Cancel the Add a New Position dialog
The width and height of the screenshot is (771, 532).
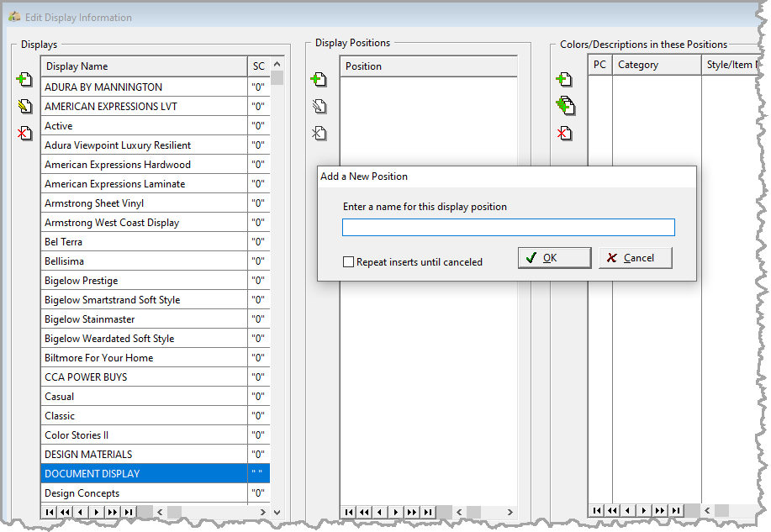pyautogui.click(x=636, y=258)
